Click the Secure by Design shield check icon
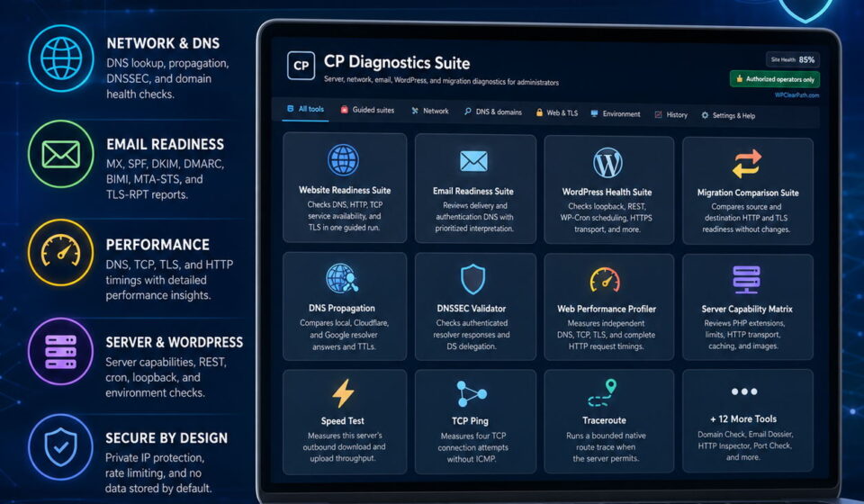This screenshot has width=864, height=504. point(61,446)
